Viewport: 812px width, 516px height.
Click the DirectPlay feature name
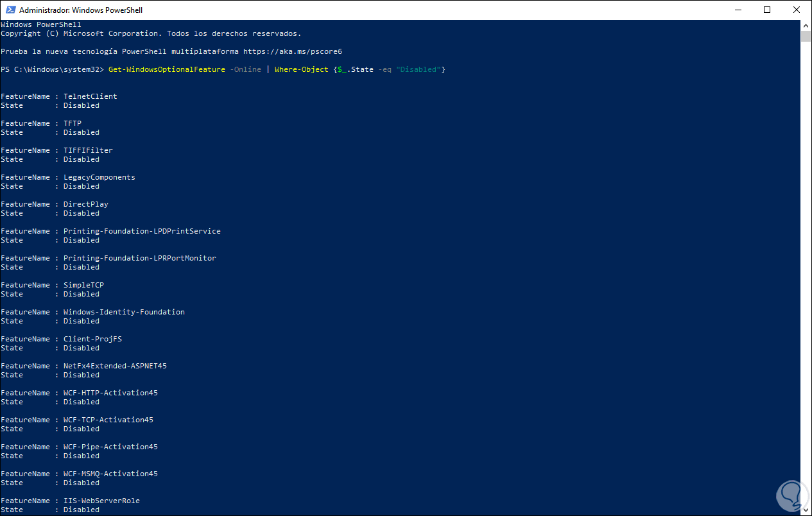coord(85,204)
